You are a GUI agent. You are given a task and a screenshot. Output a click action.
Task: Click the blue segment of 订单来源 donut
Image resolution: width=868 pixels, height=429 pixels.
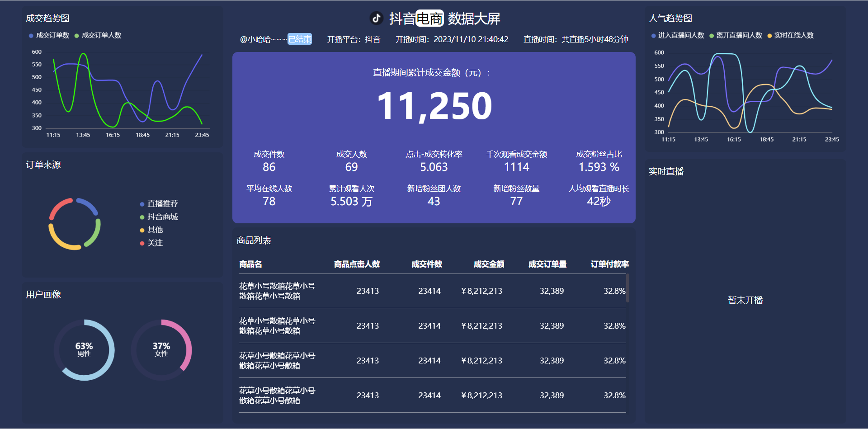[88, 205]
